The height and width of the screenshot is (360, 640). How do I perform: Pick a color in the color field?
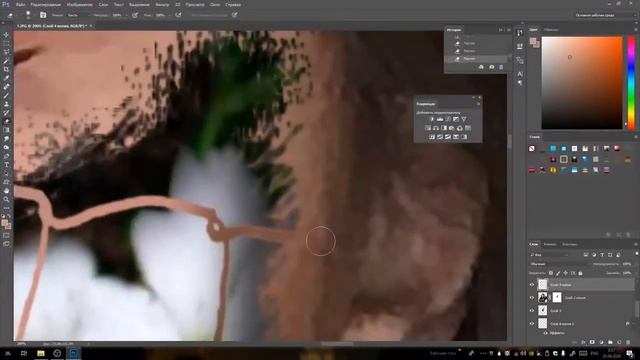tap(582, 83)
